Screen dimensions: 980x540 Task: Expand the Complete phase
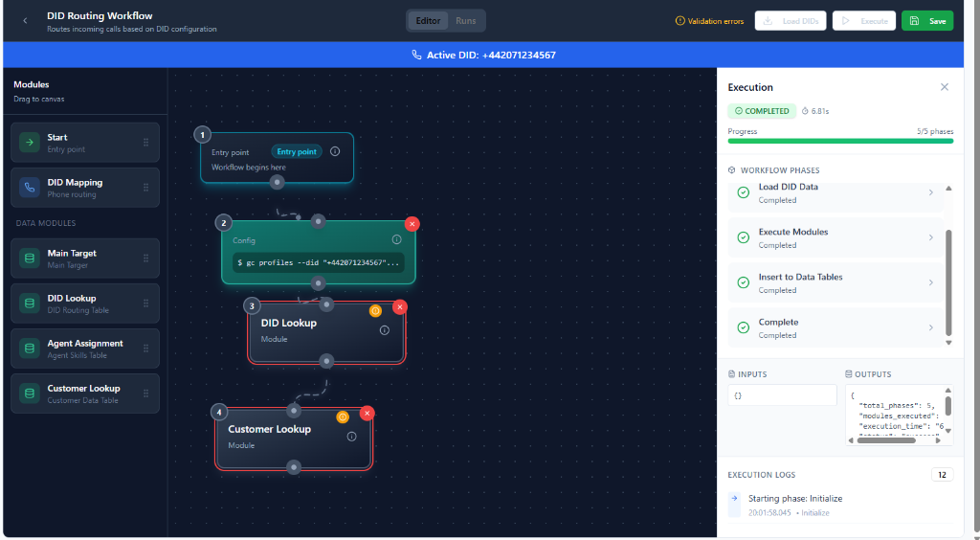click(x=930, y=327)
